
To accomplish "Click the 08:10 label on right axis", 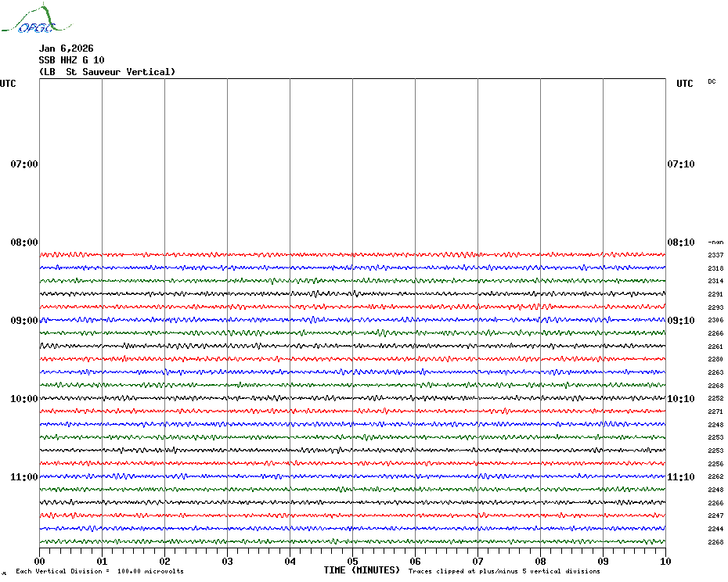I will coord(680,242).
